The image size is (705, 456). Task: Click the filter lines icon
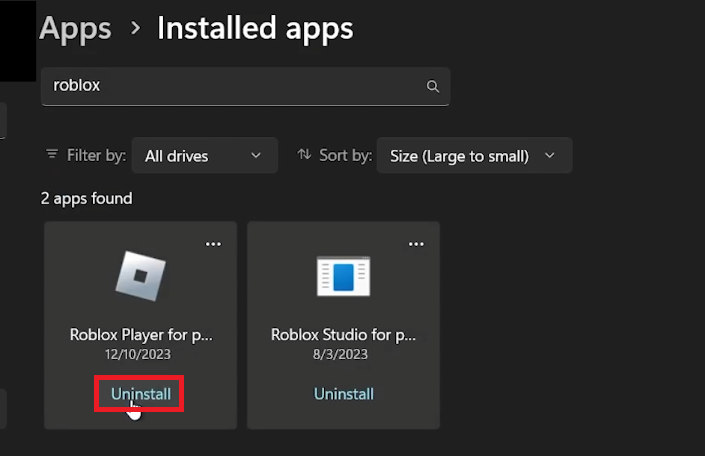tap(52, 155)
